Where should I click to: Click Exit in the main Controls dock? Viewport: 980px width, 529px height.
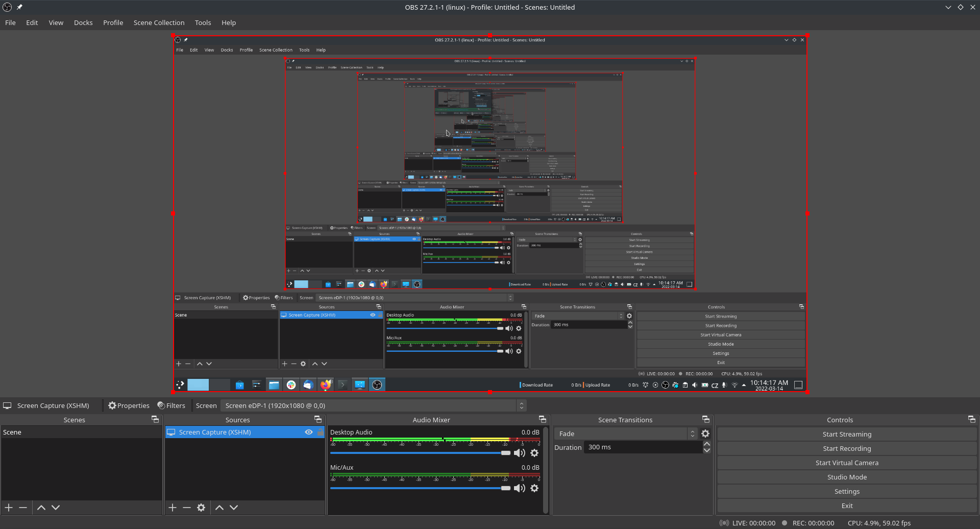tap(847, 506)
